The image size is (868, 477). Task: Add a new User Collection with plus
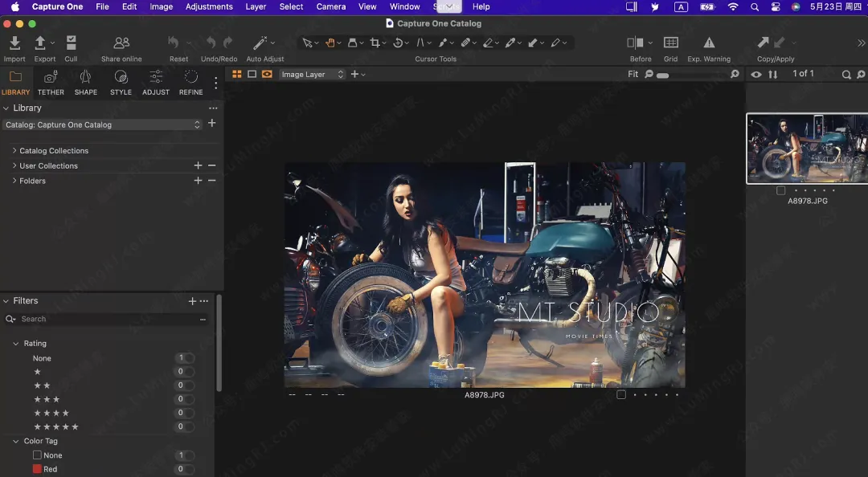tap(198, 165)
